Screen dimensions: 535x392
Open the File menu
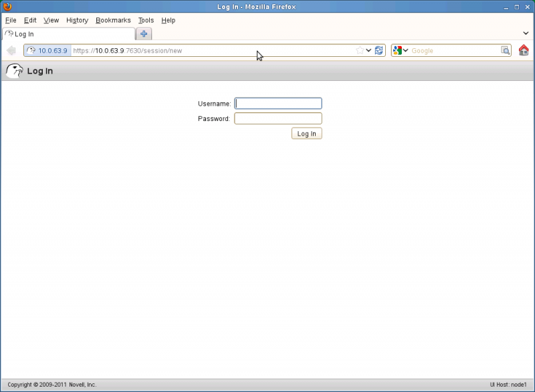coord(11,20)
